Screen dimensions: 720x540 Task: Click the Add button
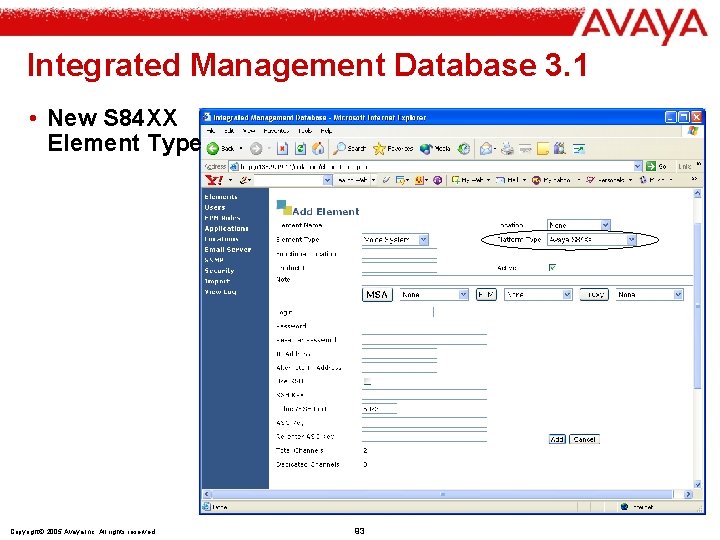[557, 439]
